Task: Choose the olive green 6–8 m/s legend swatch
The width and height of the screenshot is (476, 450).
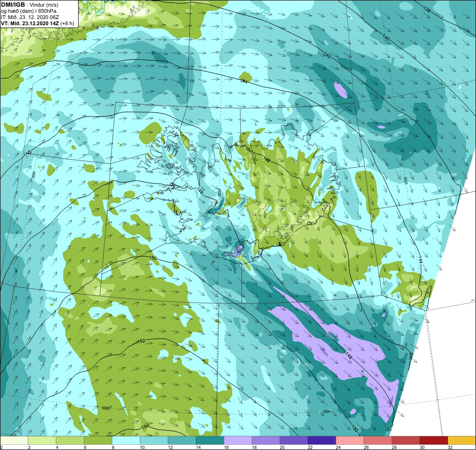Action: [x=98, y=440]
